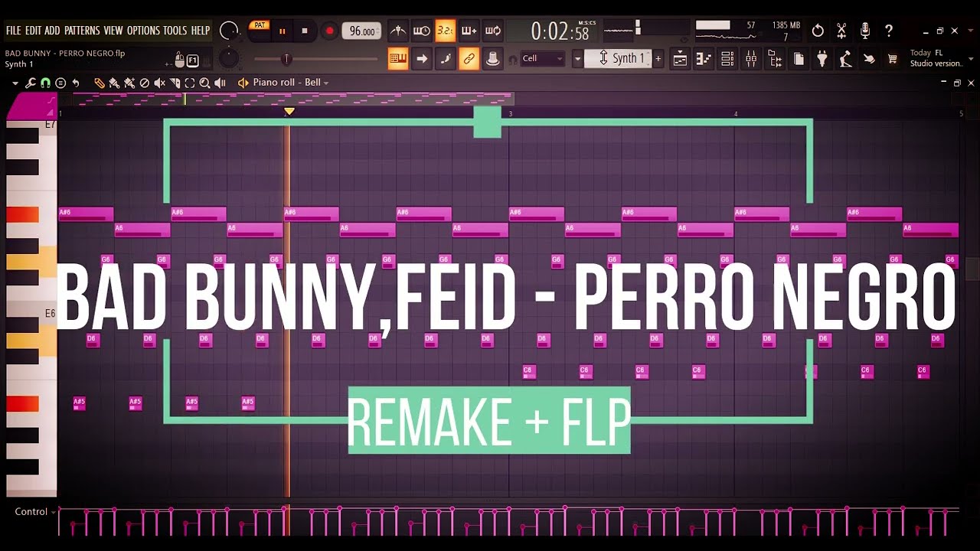Click the multilink to controllers knob icon

pyautogui.click(x=492, y=59)
